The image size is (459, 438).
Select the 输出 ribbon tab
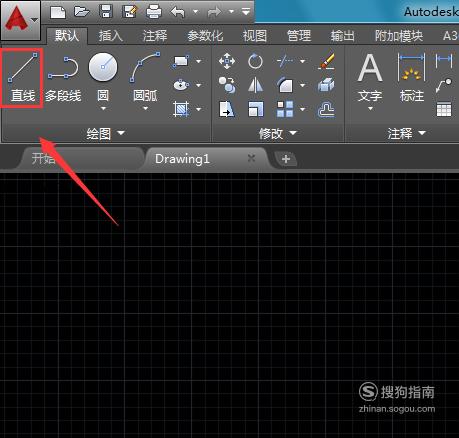[342, 35]
